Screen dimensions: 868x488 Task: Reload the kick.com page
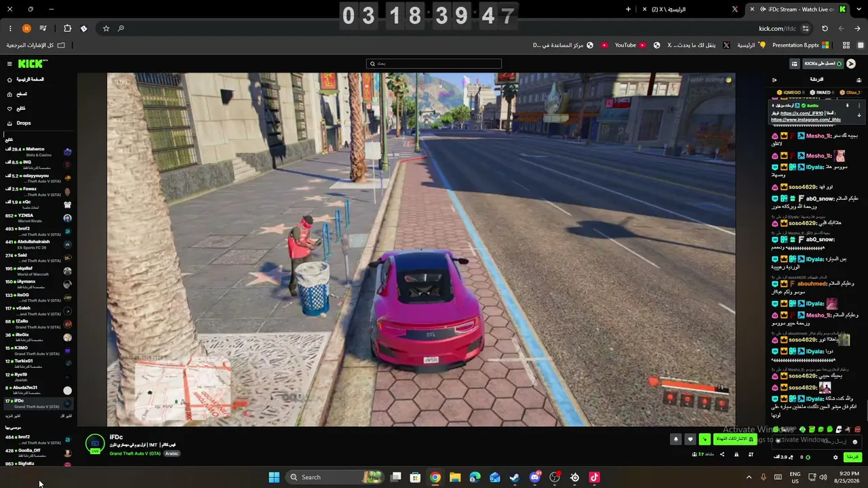coord(825,28)
